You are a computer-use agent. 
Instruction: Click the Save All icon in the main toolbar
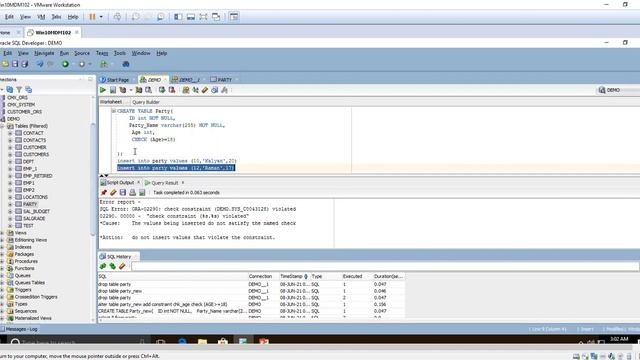click(25, 64)
